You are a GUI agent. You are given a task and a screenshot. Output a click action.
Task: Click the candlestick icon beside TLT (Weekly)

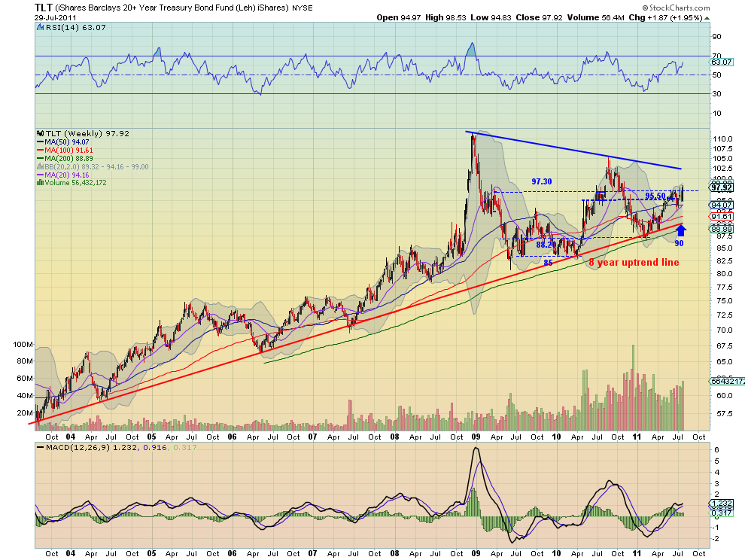[41, 133]
